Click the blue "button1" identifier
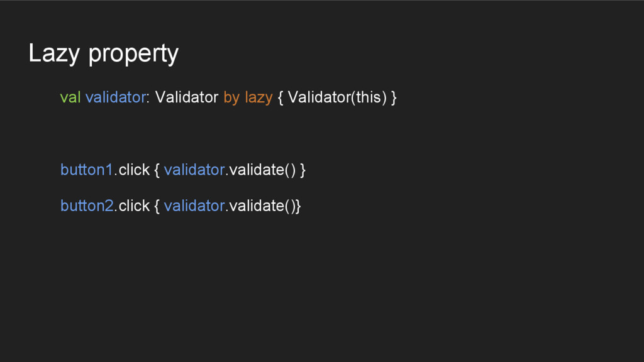The width and height of the screenshot is (644, 362). point(87,170)
